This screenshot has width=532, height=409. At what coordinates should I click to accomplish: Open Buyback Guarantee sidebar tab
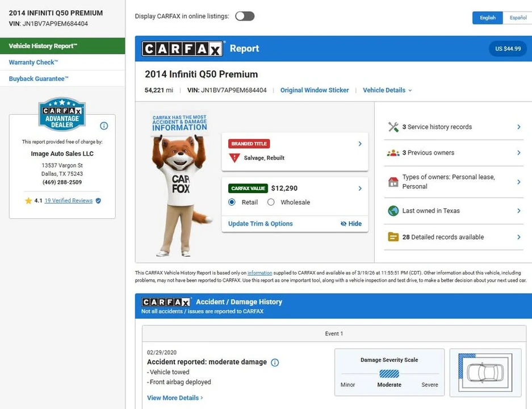62,79
